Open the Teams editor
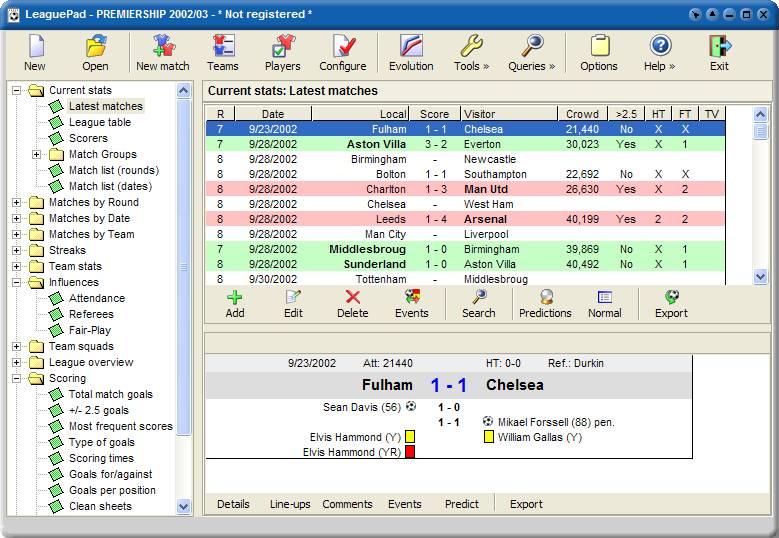The image size is (779, 538). click(223, 53)
